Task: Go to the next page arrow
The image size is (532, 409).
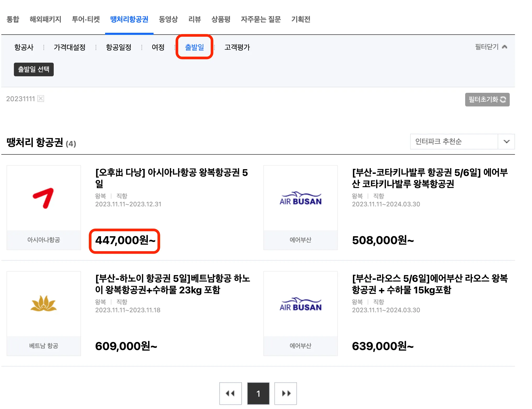Action: click(x=286, y=393)
